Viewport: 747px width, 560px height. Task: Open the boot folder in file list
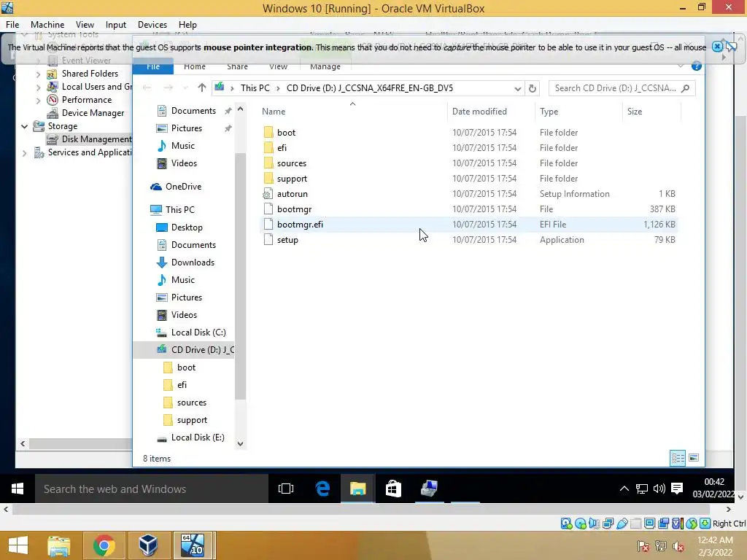(286, 133)
